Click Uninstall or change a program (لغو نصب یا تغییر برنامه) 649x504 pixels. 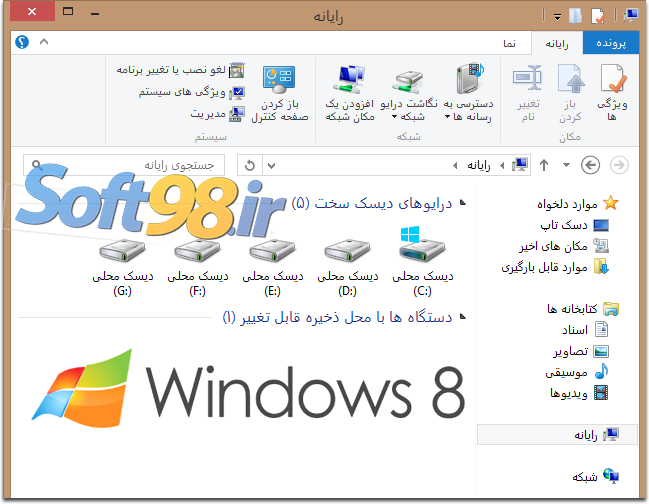point(180,70)
